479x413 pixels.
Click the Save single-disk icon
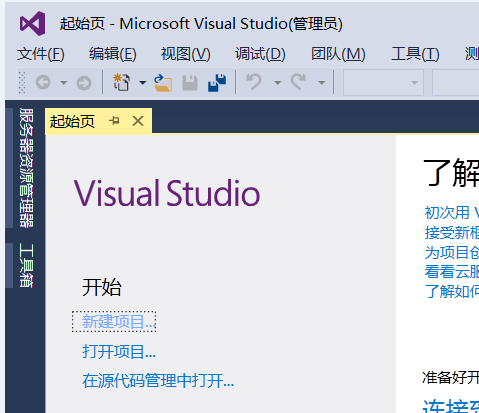tap(190, 83)
